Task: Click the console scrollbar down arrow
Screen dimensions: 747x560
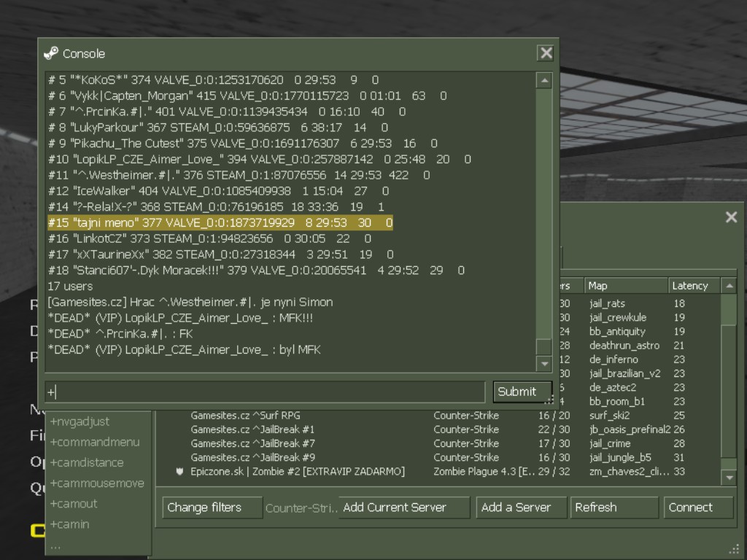Action: click(544, 364)
